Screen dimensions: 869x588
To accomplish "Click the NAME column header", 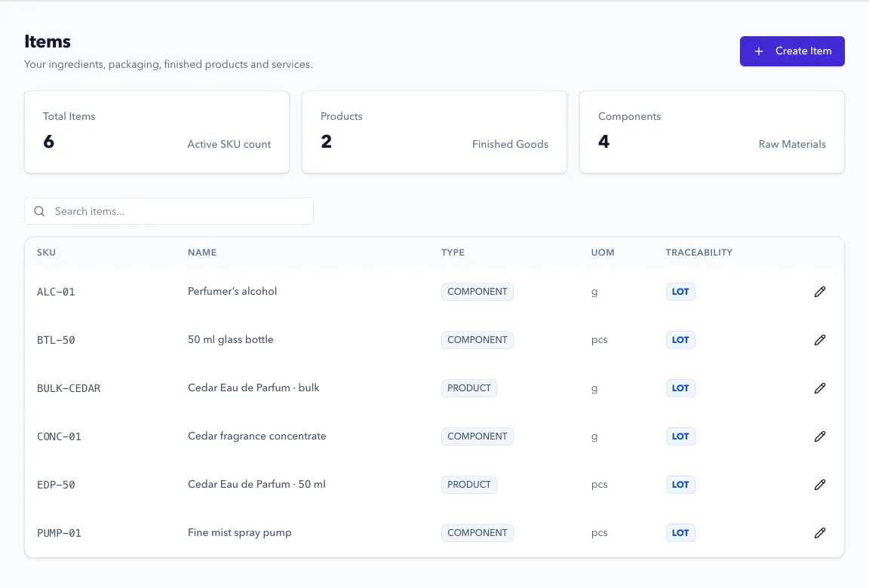I will click(201, 253).
